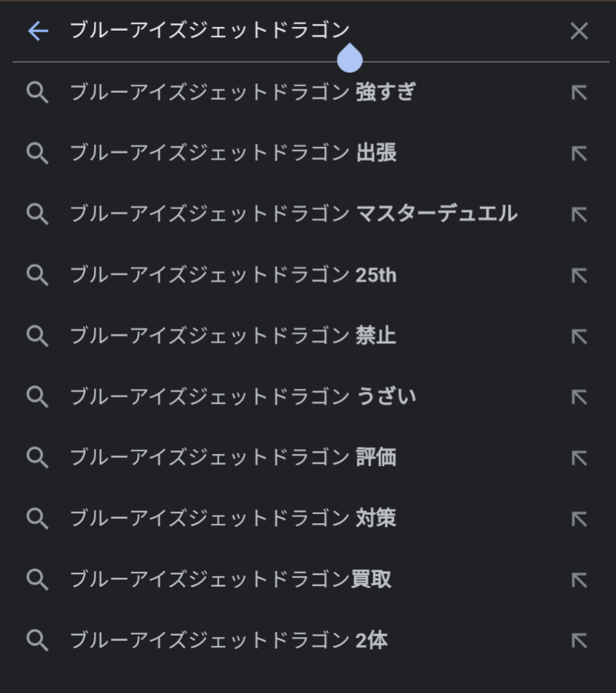Click the arrow icon next to 25th suggestion
Image resolution: width=616 pixels, height=693 pixels.
pos(579,275)
